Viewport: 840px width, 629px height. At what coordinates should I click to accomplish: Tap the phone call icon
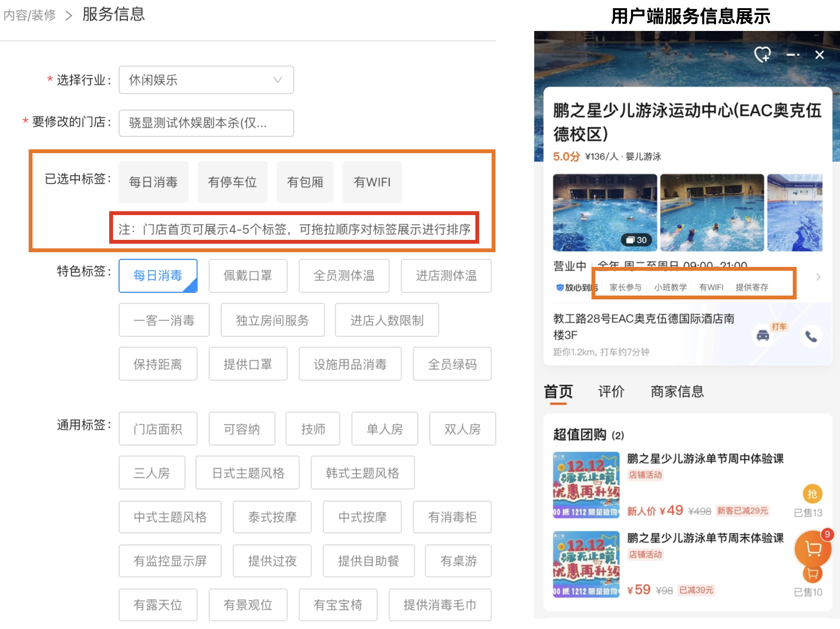pos(811,336)
